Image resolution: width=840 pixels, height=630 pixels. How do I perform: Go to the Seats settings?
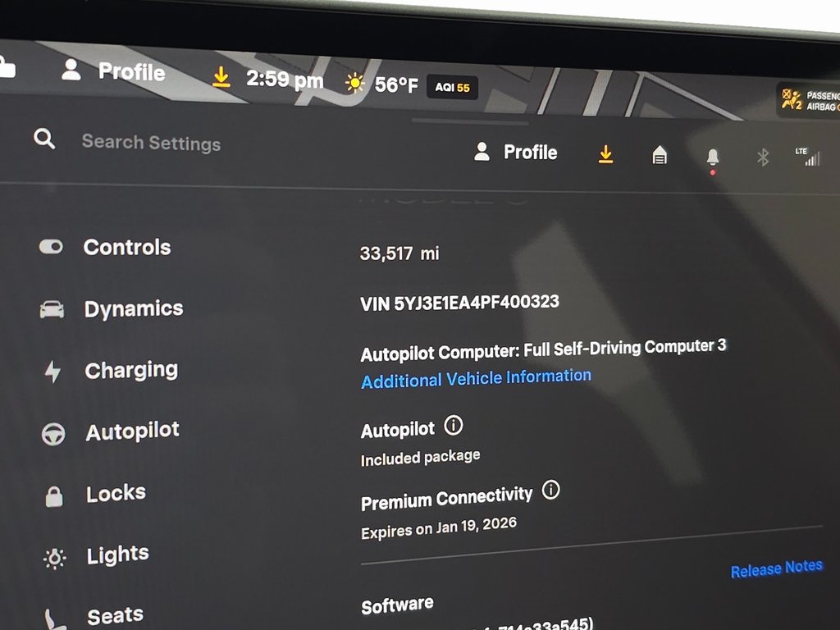coord(115,614)
